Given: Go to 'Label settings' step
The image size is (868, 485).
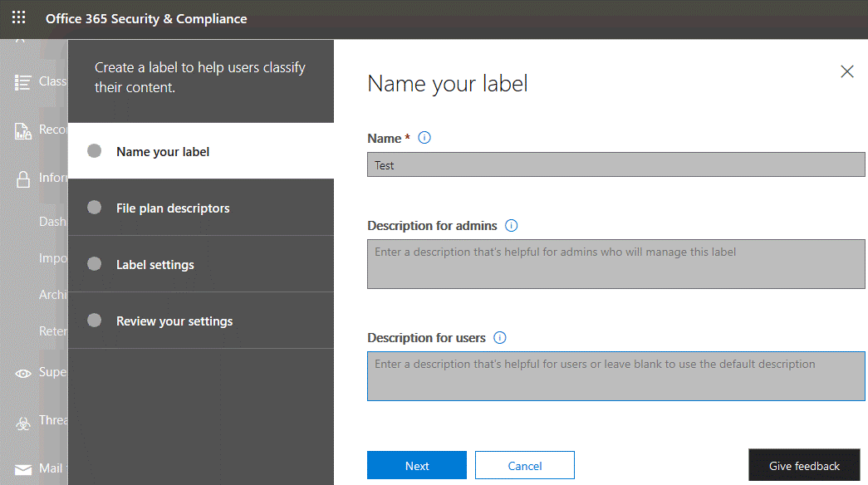Looking at the screenshot, I should [x=155, y=265].
